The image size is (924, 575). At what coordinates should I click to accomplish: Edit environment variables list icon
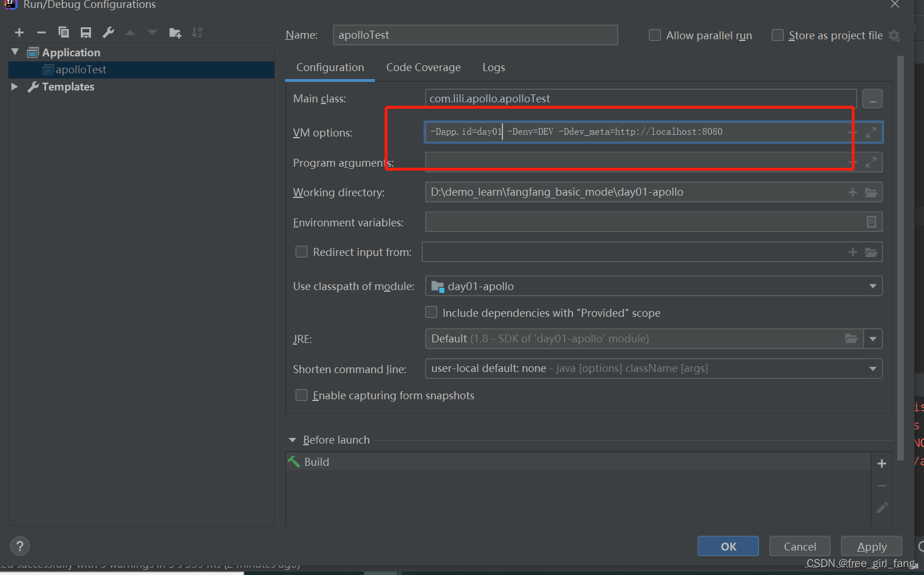[871, 222]
